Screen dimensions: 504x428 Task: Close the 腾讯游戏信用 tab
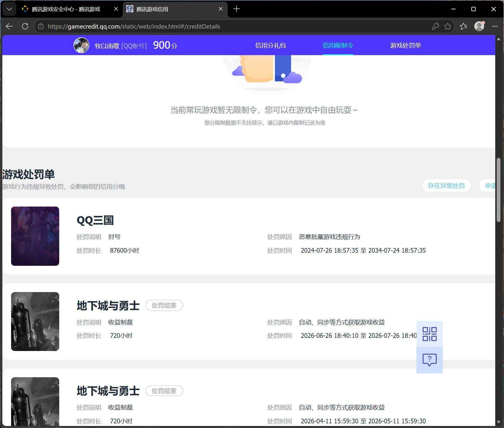pyautogui.click(x=221, y=9)
